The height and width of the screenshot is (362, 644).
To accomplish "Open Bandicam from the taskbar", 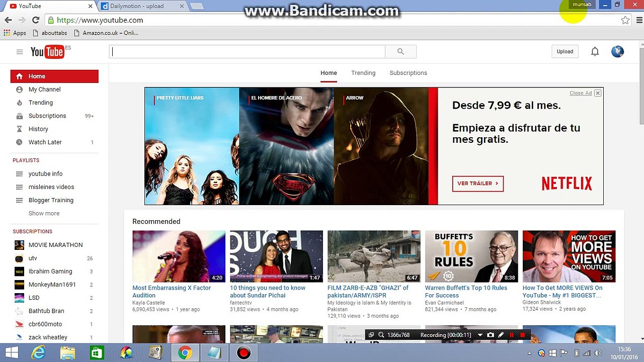I will (x=244, y=353).
